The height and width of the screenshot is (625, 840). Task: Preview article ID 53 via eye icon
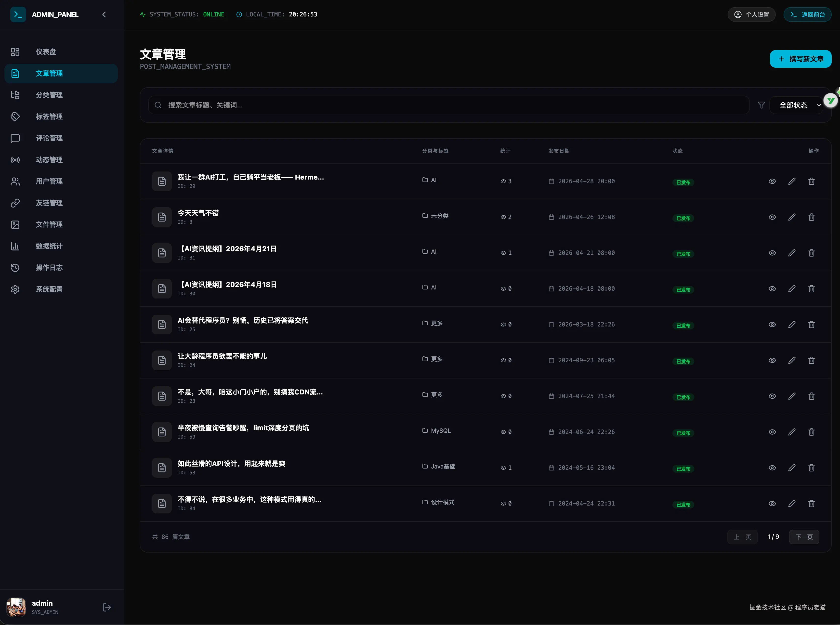coord(772,468)
